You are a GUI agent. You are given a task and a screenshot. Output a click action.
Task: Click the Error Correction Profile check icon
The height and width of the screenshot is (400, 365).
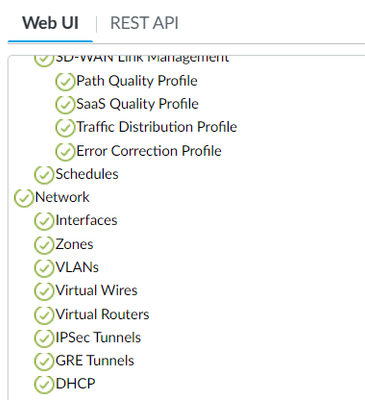[65, 151]
